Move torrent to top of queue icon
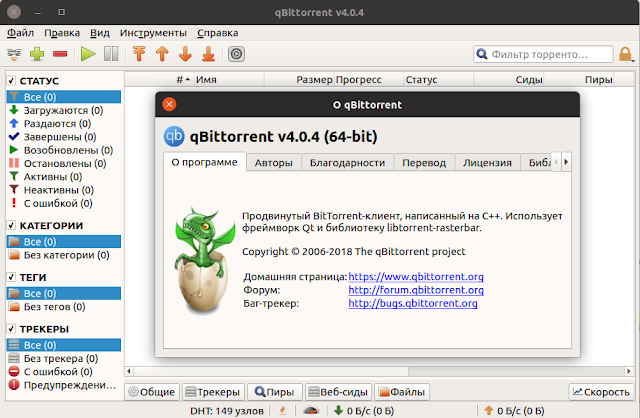The width and height of the screenshot is (640, 418). pyautogui.click(x=139, y=54)
